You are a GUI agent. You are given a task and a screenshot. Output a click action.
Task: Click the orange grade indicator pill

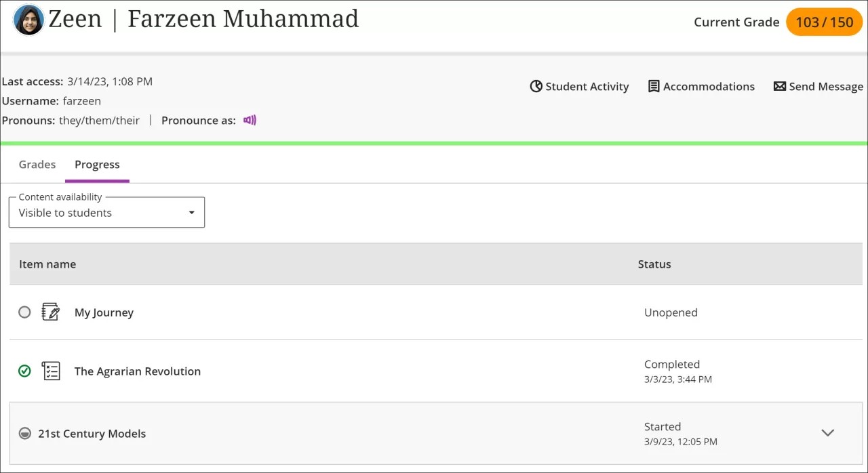824,22
